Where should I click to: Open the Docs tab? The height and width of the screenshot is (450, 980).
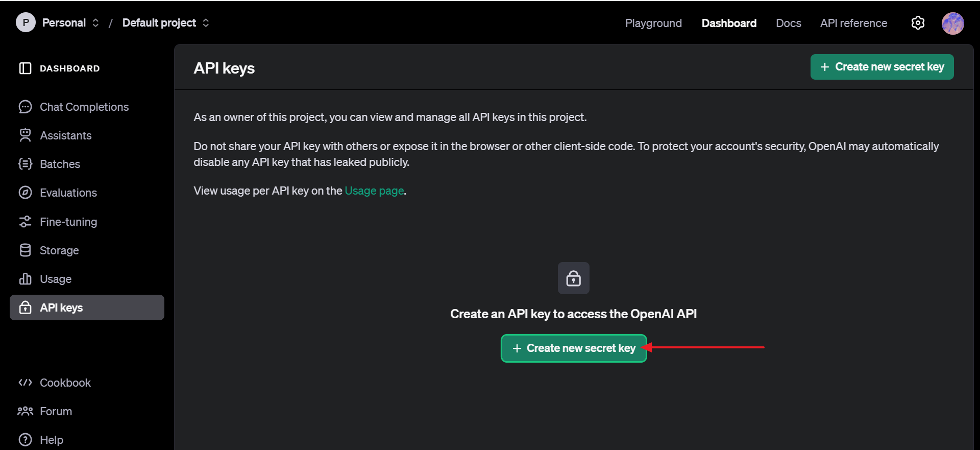789,23
